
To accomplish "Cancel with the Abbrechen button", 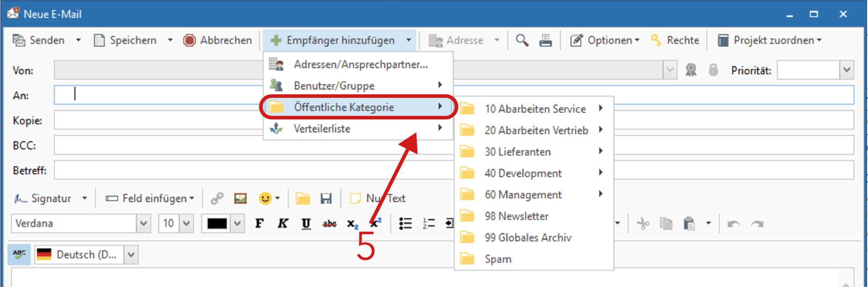I will 217,40.
